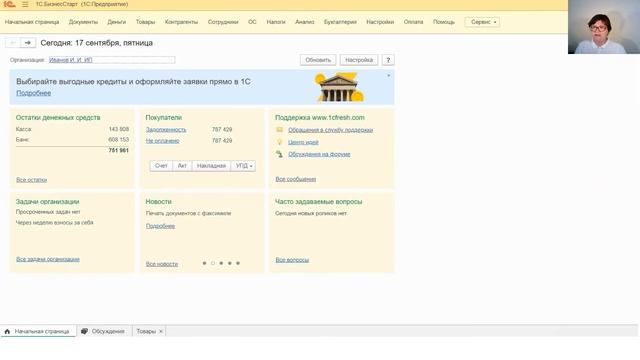Click the Настройка button
The width and height of the screenshot is (640, 360).
(x=359, y=60)
